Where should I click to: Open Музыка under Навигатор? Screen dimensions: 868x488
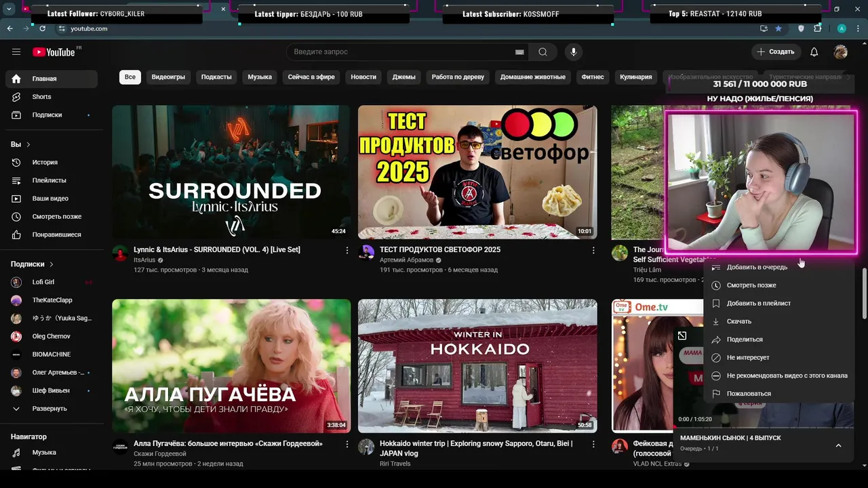(52, 452)
